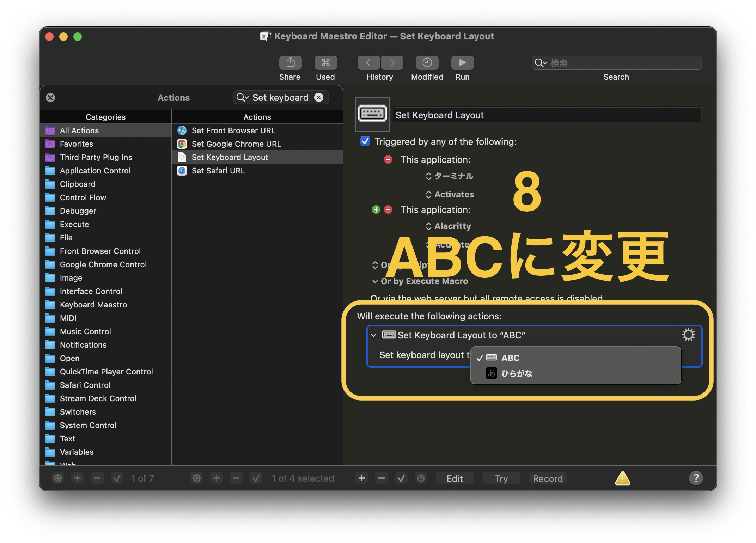Collapse the Set Keyboard Layout to ABC action
Screen dimensions: 756x543
click(x=373, y=335)
